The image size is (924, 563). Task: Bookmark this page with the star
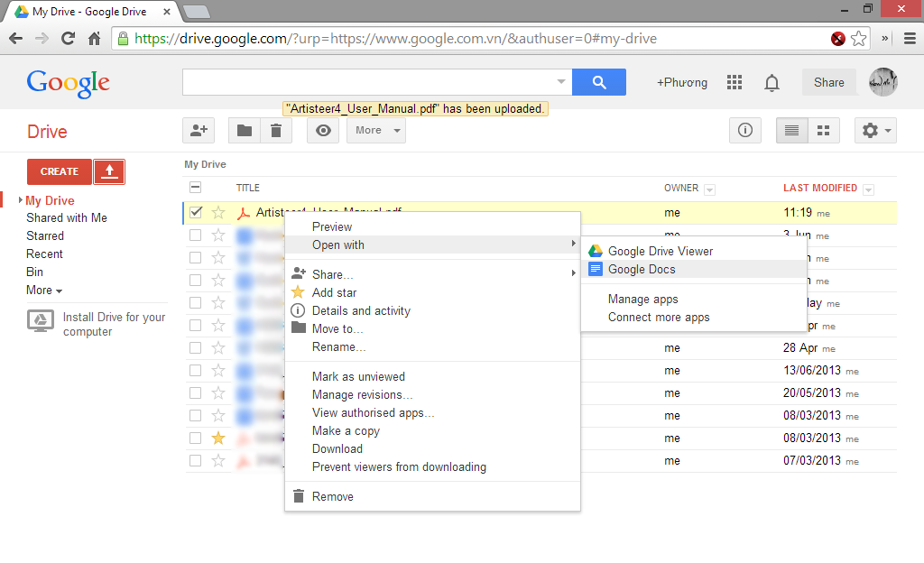pyautogui.click(x=859, y=39)
